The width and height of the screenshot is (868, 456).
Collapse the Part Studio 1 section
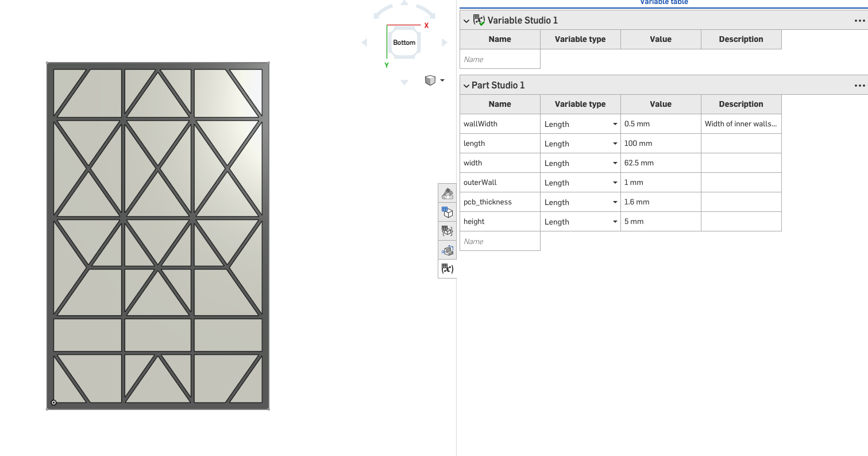(x=466, y=86)
